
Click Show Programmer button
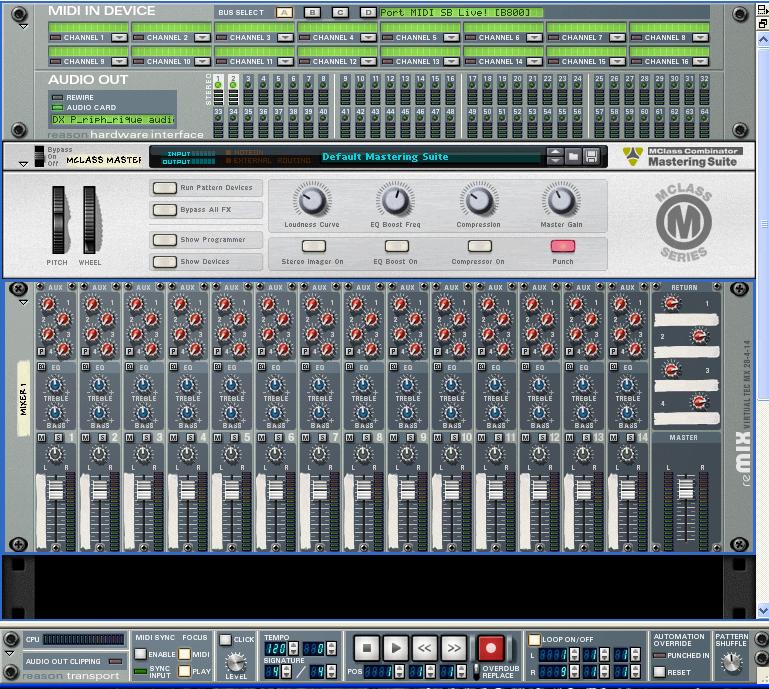pos(165,240)
